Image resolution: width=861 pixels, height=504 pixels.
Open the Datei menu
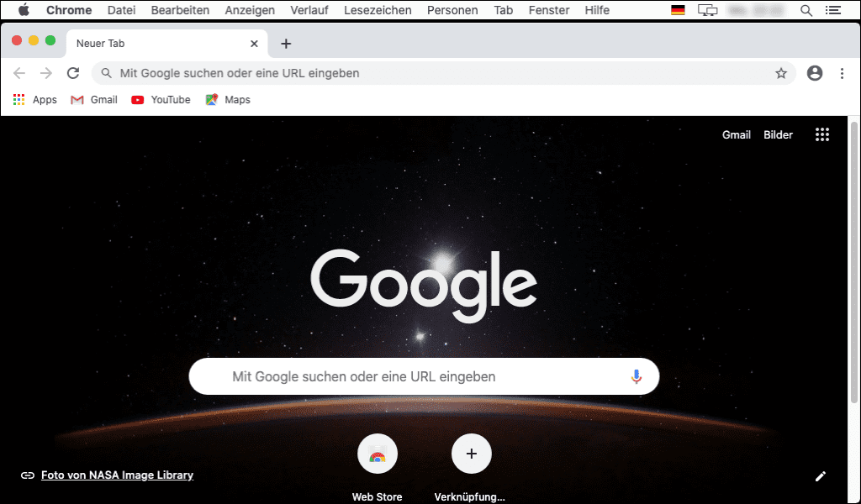pyautogui.click(x=121, y=10)
